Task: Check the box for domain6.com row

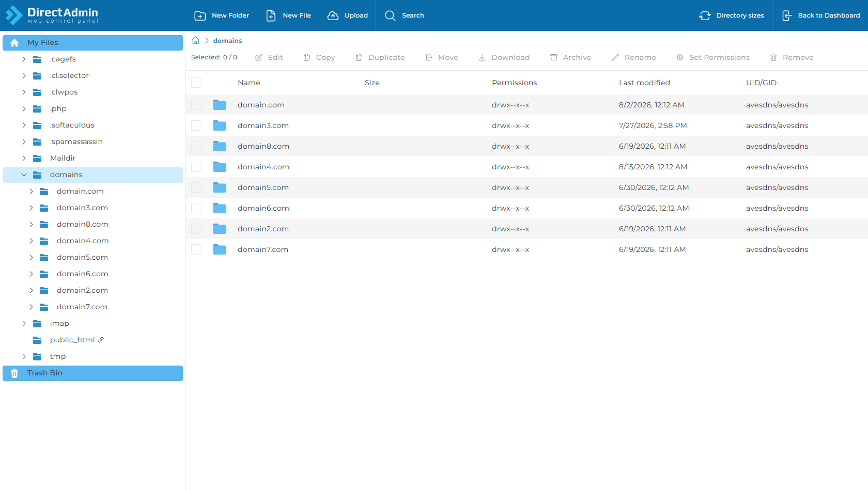Action: coord(196,208)
